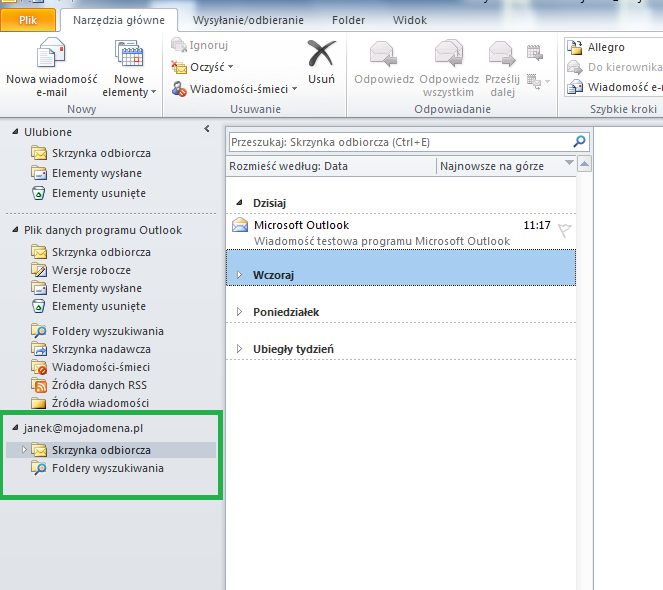Open the Nowe elementy button
Image resolution: width=663 pixels, height=590 pixels.
point(129,68)
